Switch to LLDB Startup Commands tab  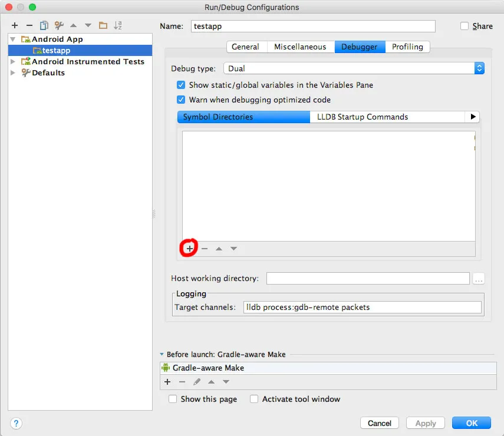pyautogui.click(x=387, y=117)
